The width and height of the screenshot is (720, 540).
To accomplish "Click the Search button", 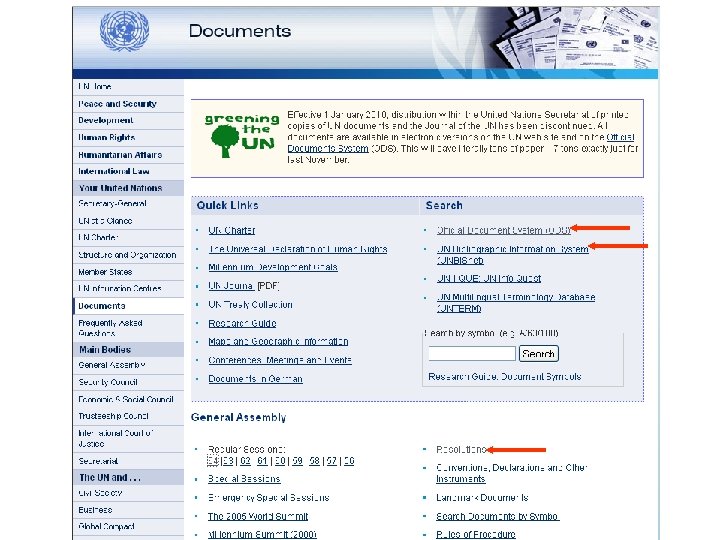I will pos(539,354).
